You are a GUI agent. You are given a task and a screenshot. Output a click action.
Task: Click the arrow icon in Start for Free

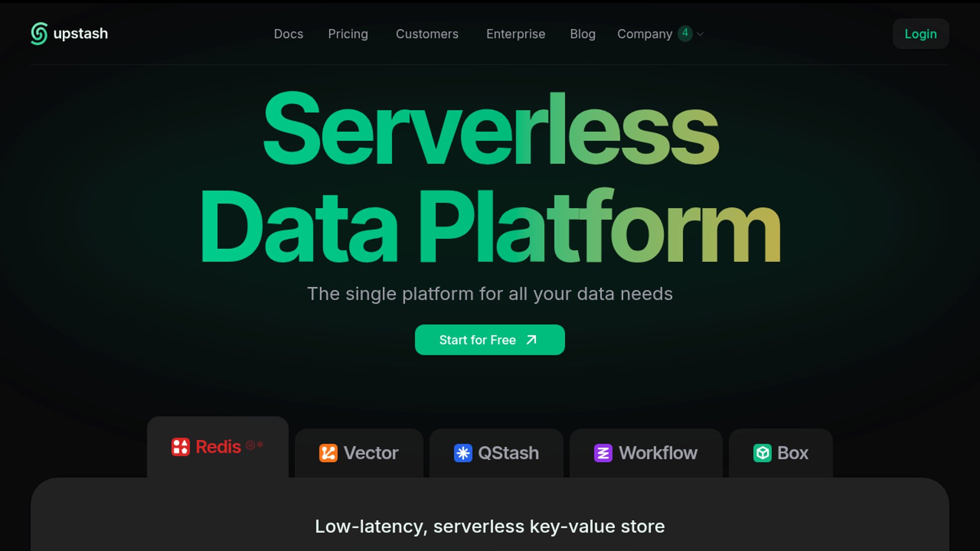531,340
